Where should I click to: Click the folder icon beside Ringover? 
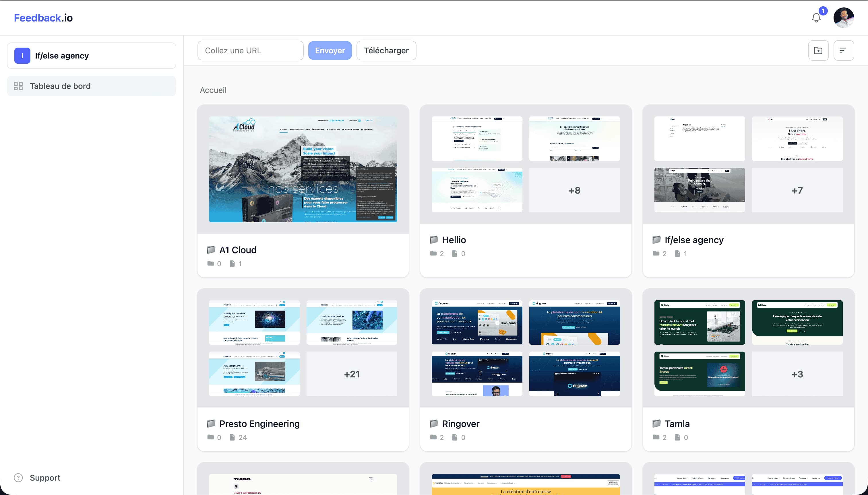(434, 424)
